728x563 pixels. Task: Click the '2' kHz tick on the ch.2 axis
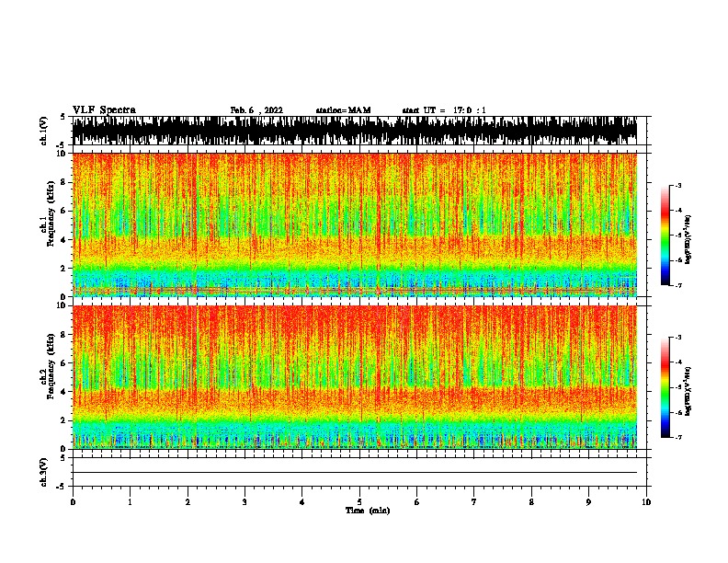(x=63, y=420)
